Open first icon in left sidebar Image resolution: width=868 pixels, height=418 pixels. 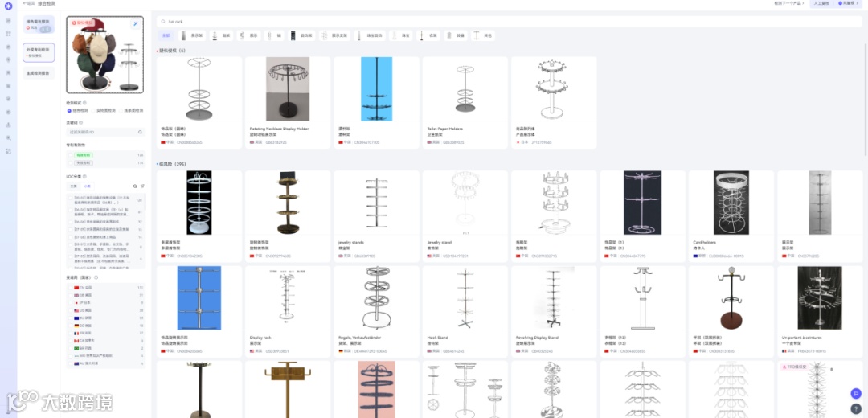click(x=8, y=21)
